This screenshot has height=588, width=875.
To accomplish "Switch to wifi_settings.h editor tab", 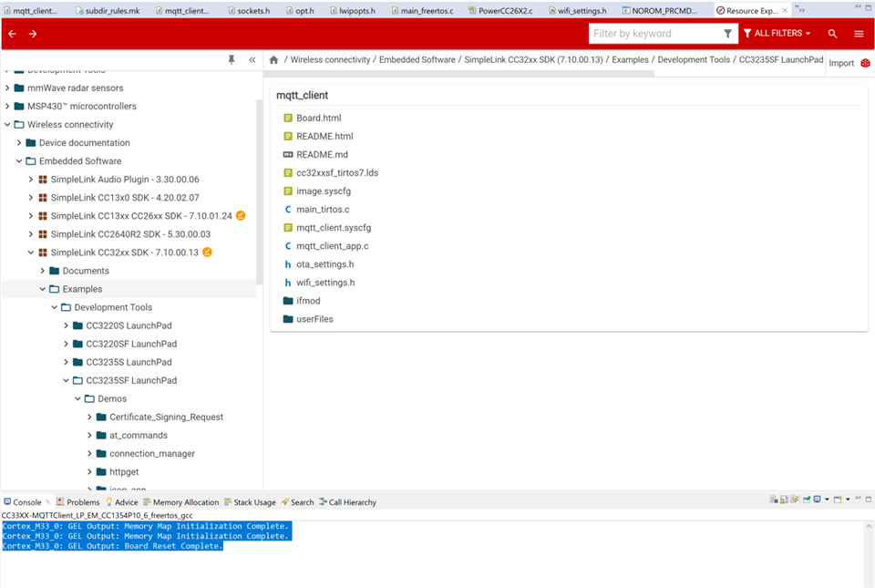I will tap(578, 11).
